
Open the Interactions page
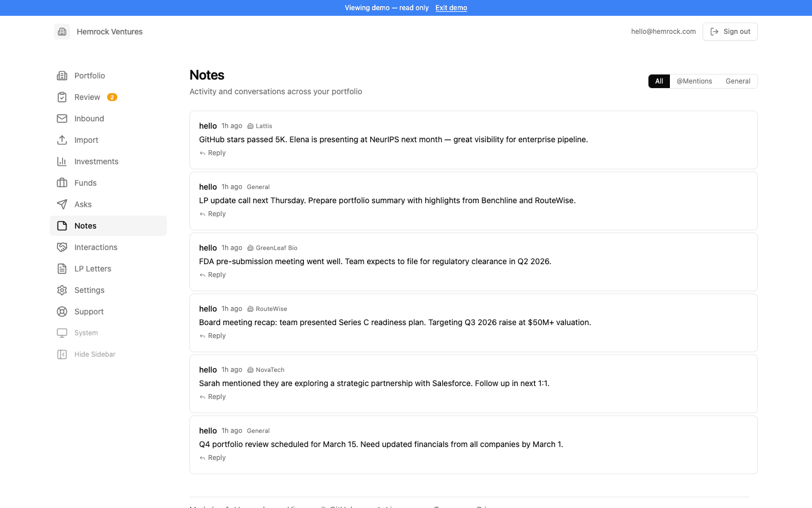(x=108, y=247)
